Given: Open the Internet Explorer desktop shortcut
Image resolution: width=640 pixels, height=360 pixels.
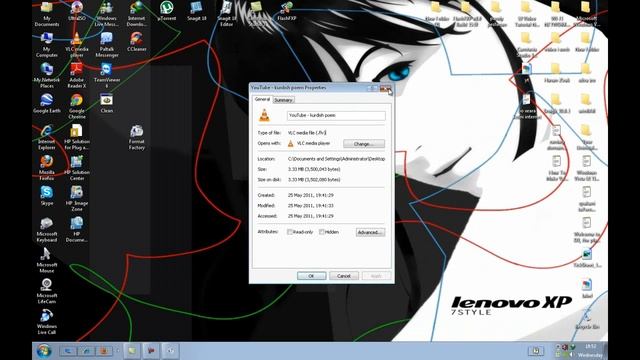Looking at the screenshot, I should (x=47, y=137).
